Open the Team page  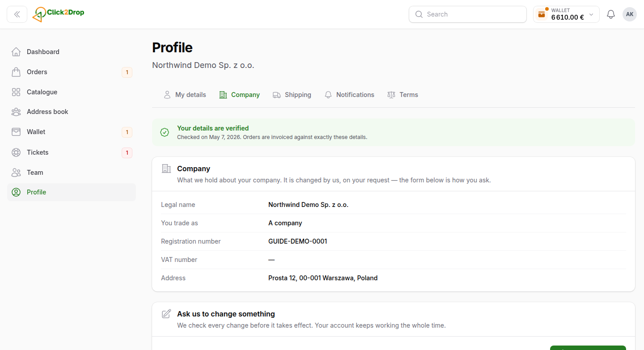72,173
